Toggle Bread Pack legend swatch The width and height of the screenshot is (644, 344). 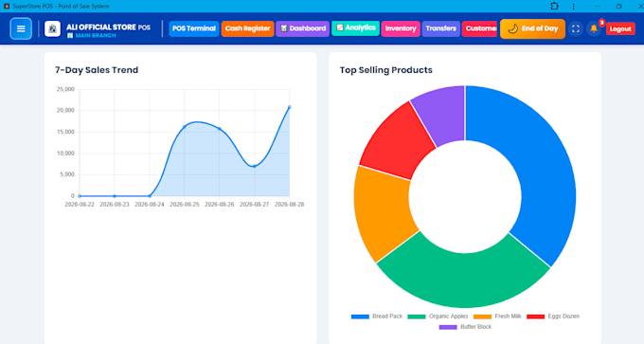tap(360, 317)
